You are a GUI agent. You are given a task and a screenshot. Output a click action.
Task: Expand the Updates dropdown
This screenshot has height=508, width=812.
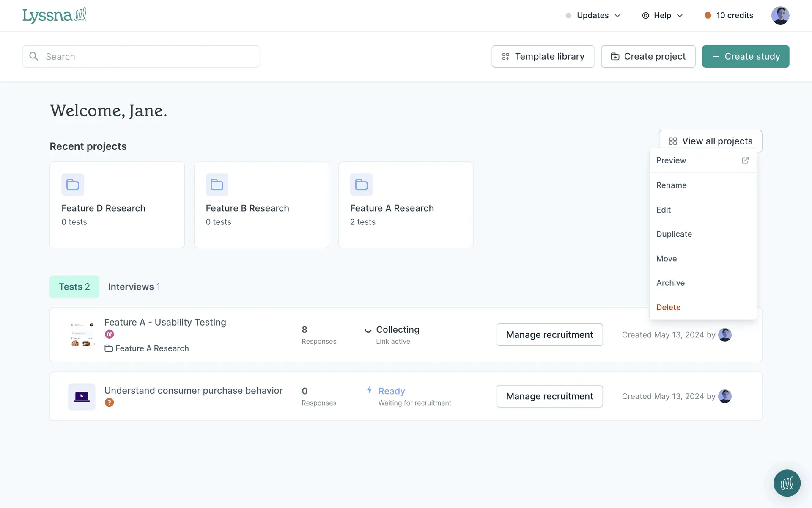pos(593,16)
